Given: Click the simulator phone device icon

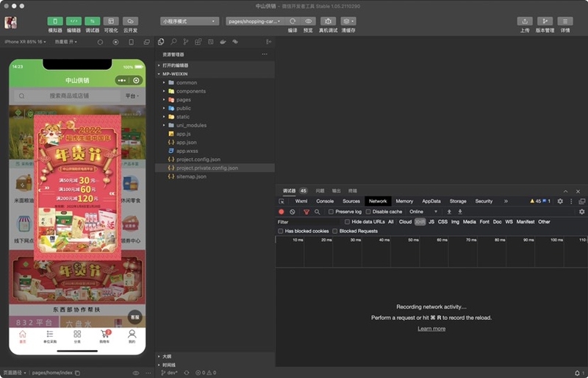Looking at the screenshot, I should [x=132, y=42].
